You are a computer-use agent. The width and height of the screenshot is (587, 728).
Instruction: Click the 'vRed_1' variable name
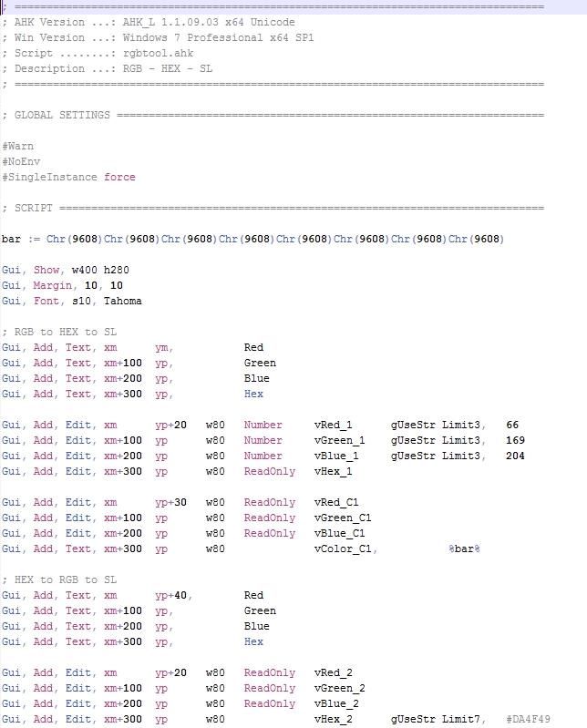tap(333, 425)
